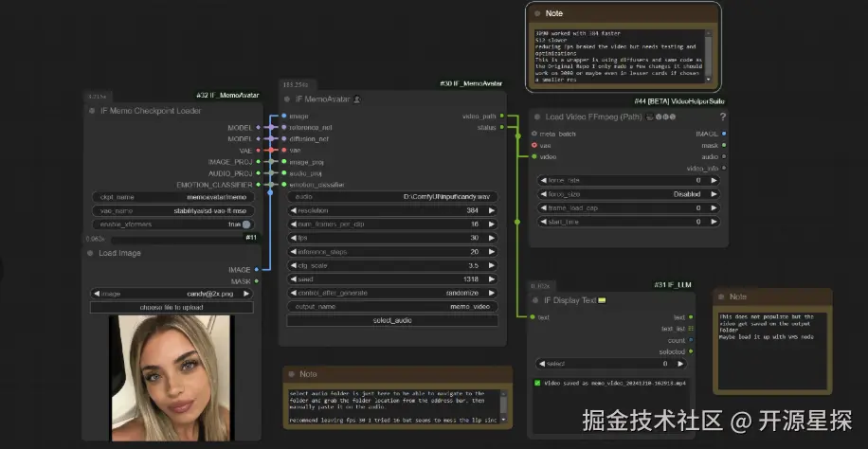
Task: Collapse the IF Memo Checkpoint Loader node dot
Action: point(92,111)
